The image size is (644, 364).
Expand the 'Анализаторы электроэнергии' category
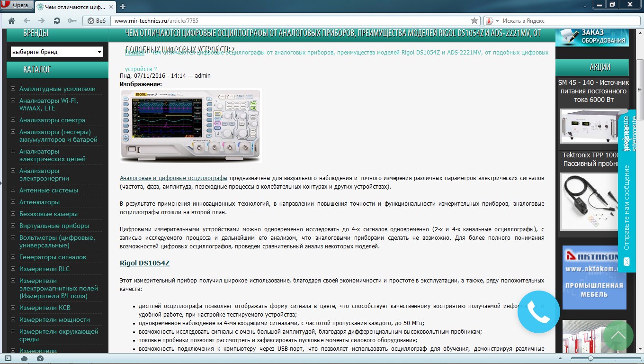(13, 170)
